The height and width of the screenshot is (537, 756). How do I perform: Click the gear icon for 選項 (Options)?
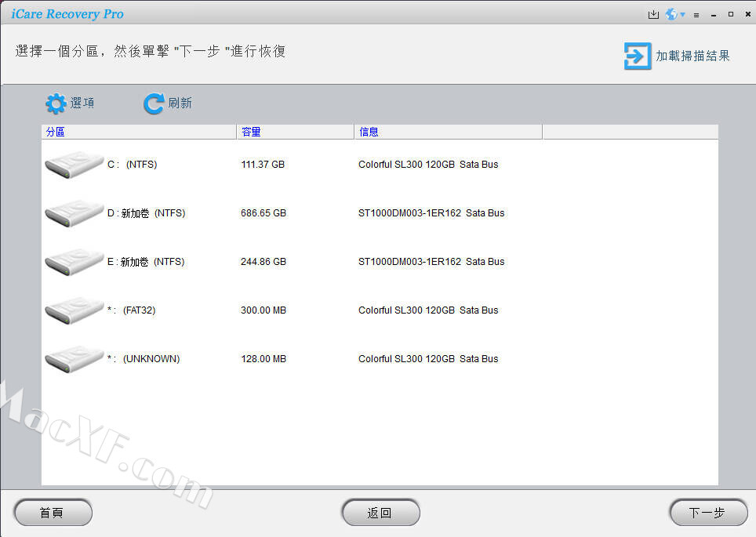click(x=56, y=103)
